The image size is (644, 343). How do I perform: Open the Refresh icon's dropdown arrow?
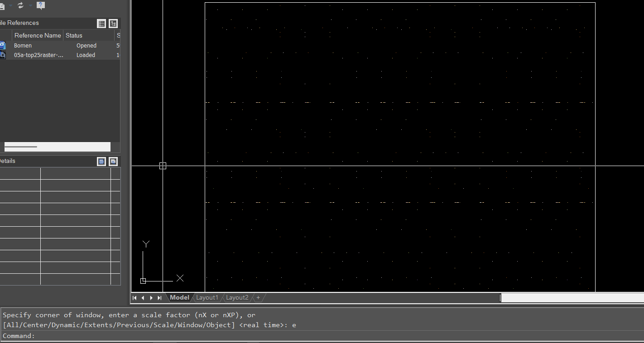[x=30, y=5]
